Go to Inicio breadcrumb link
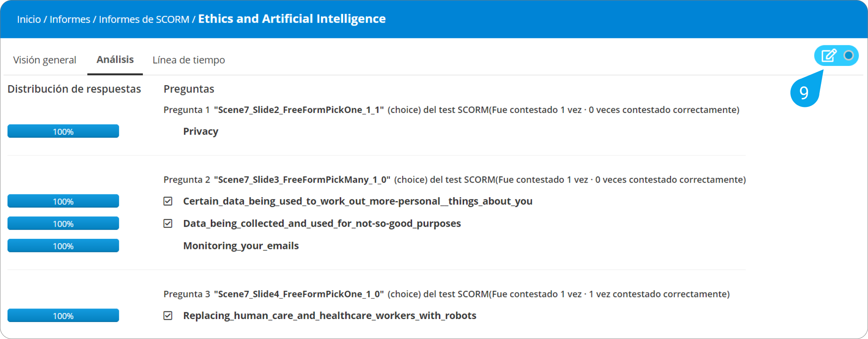The height and width of the screenshot is (339, 868). pyautogui.click(x=29, y=19)
